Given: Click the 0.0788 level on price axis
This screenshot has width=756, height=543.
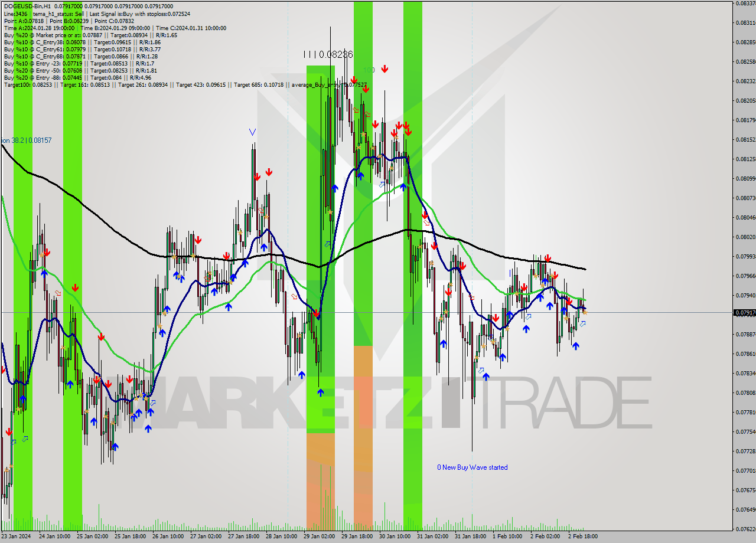Looking at the screenshot, I should 745,334.
